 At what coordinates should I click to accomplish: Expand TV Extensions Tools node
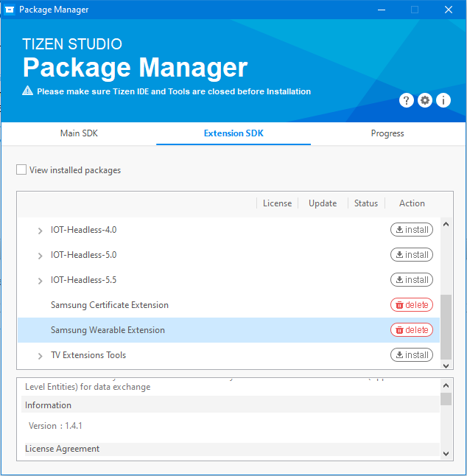click(41, 356)
